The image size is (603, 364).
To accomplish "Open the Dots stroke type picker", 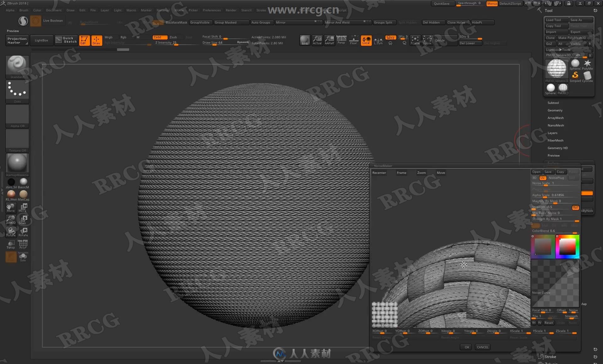I will coord(17,91).
